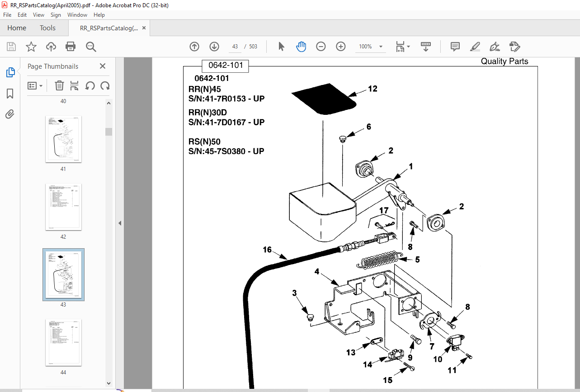The height and width of the screenshot is (392, 580).
Task: Click thumbnail scrollbar down arrow
Action: [x=109, y=383]
